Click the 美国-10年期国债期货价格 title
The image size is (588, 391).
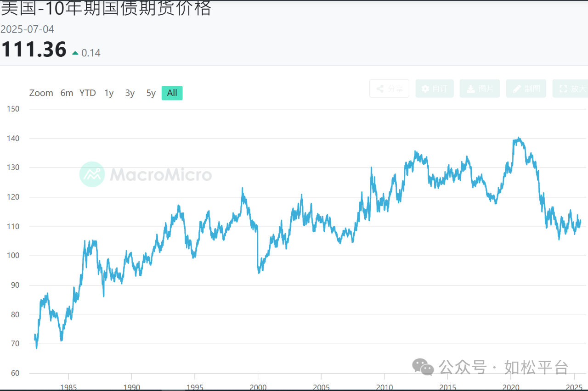106,8
